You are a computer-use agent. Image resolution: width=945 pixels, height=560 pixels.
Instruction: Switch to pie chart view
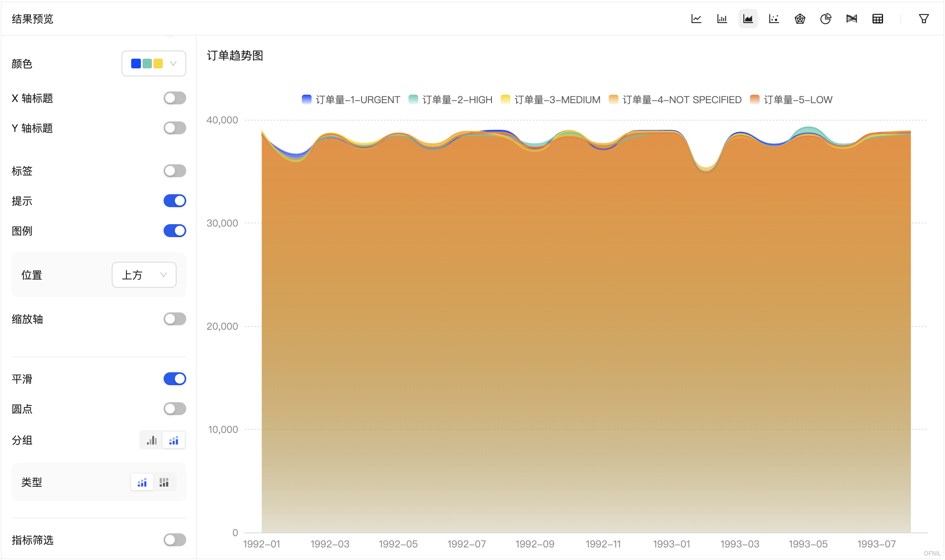coord(826,19)
